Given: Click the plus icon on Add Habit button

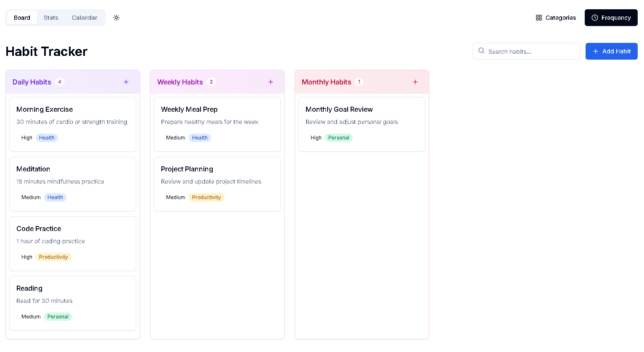Looking at the screenshot, I should [x=595, y=51].
